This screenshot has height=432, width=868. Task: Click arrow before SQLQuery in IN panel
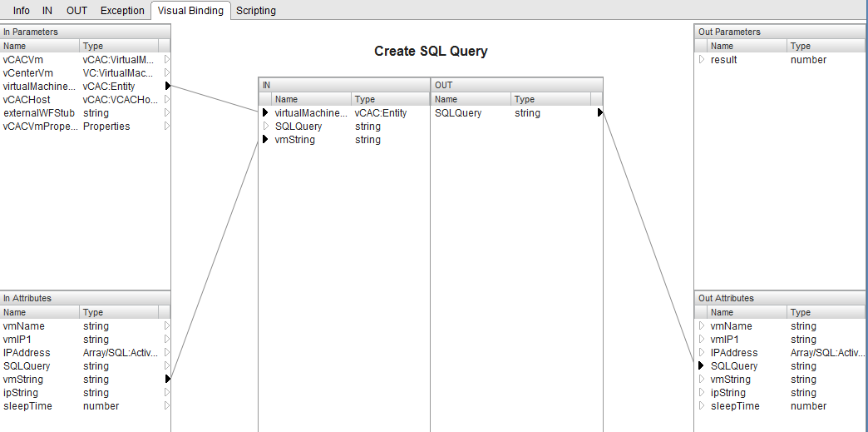[266, 127]
